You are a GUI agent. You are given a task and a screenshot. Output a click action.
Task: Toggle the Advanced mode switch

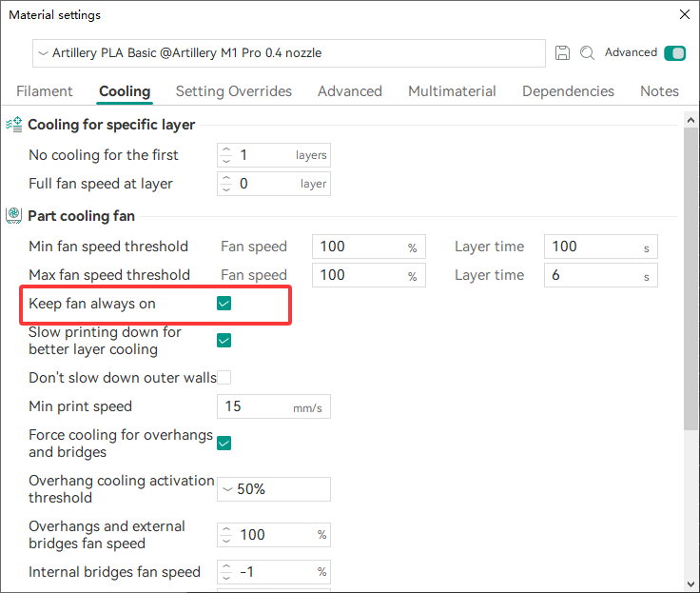pos(674,53)
